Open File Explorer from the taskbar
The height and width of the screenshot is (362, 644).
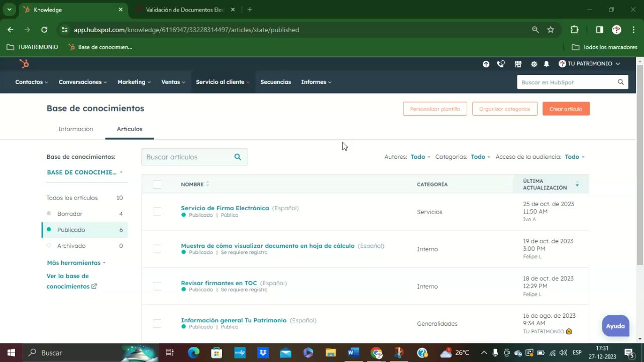click(330, 352)
